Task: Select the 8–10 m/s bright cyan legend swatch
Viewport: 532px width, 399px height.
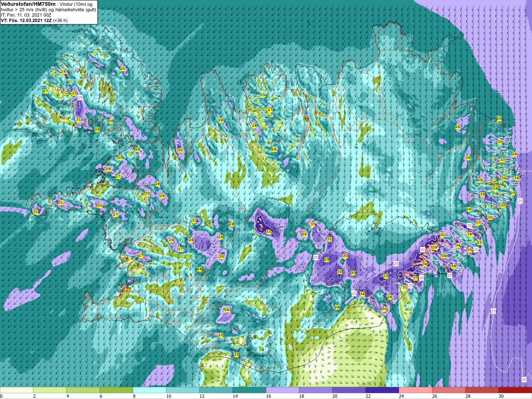Action: (150, 390)
